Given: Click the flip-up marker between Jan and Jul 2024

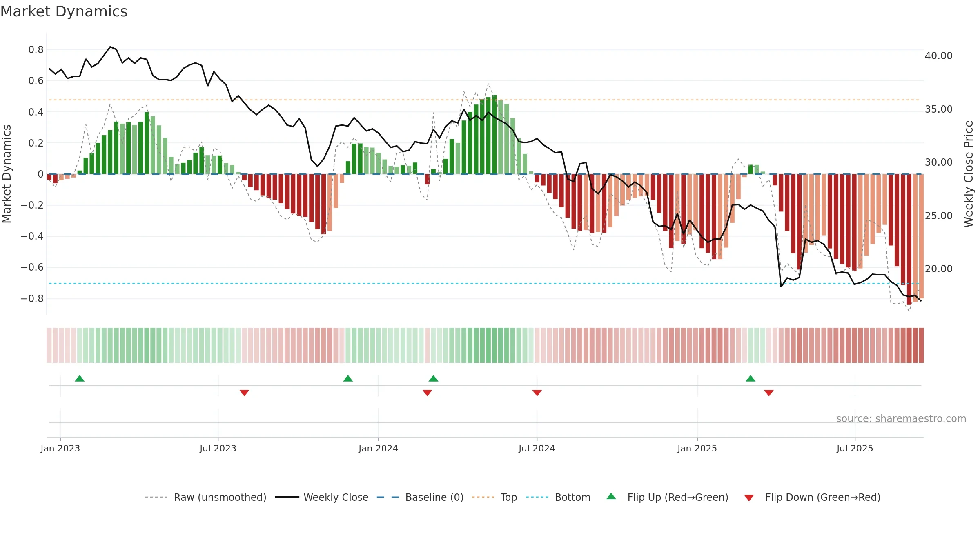Looking at the screenshot, I should coord(433,378).
